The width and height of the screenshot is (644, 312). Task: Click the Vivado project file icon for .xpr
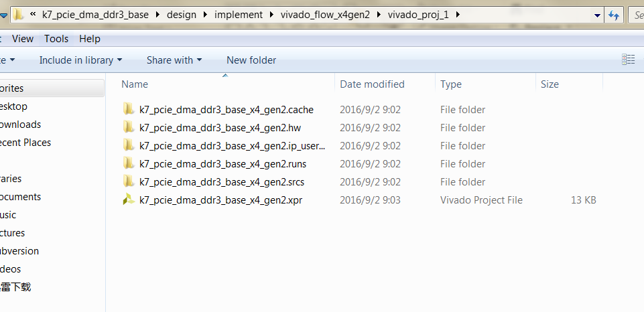coord(129,200)
